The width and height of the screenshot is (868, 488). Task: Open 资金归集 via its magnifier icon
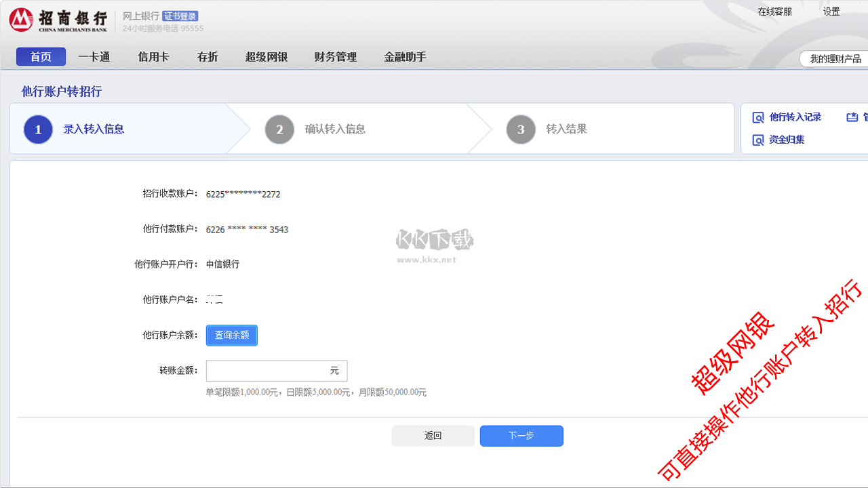758,140
